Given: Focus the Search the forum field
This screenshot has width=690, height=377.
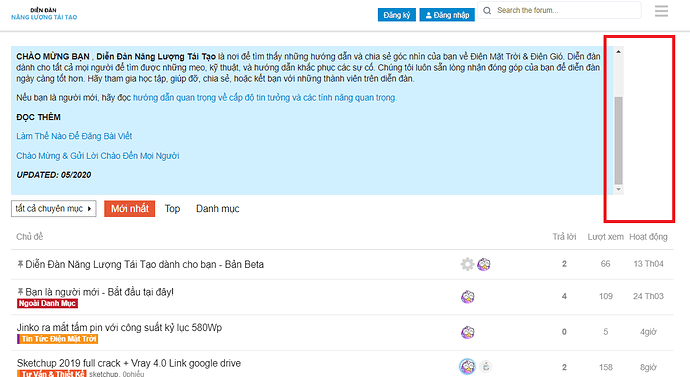Looking at the screenshot, I should tap(559, 11).
